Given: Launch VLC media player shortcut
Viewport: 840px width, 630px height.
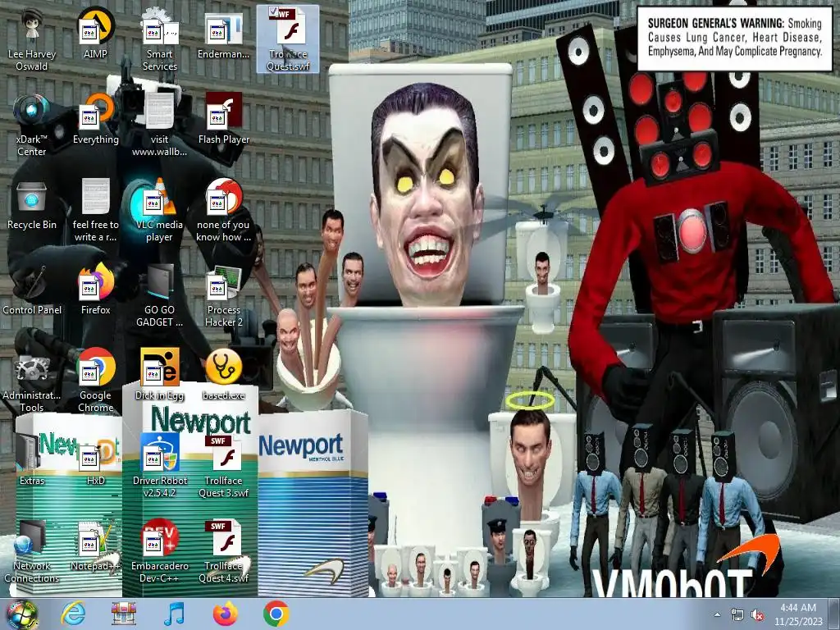Looking at the screenshot, I should click(x=160, y=211).
